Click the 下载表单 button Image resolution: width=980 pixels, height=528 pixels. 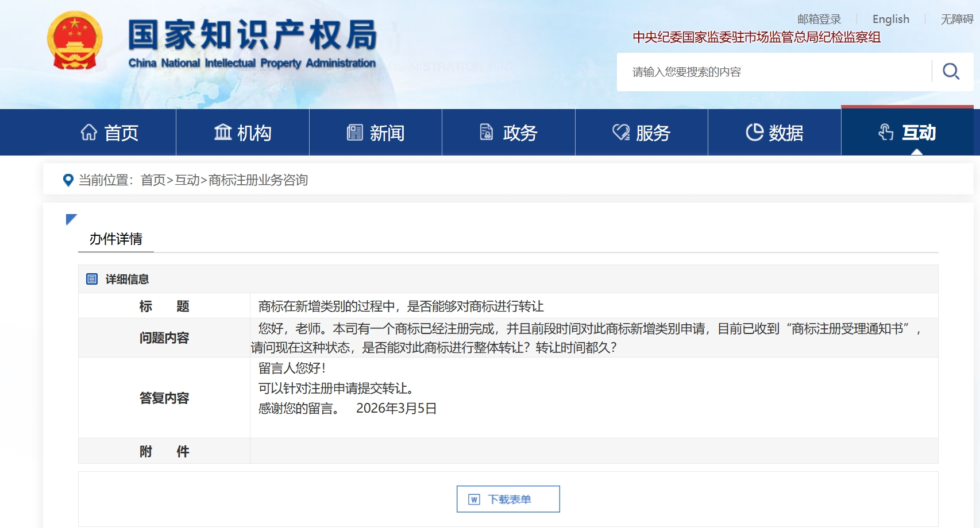click(x=508, y=499)
